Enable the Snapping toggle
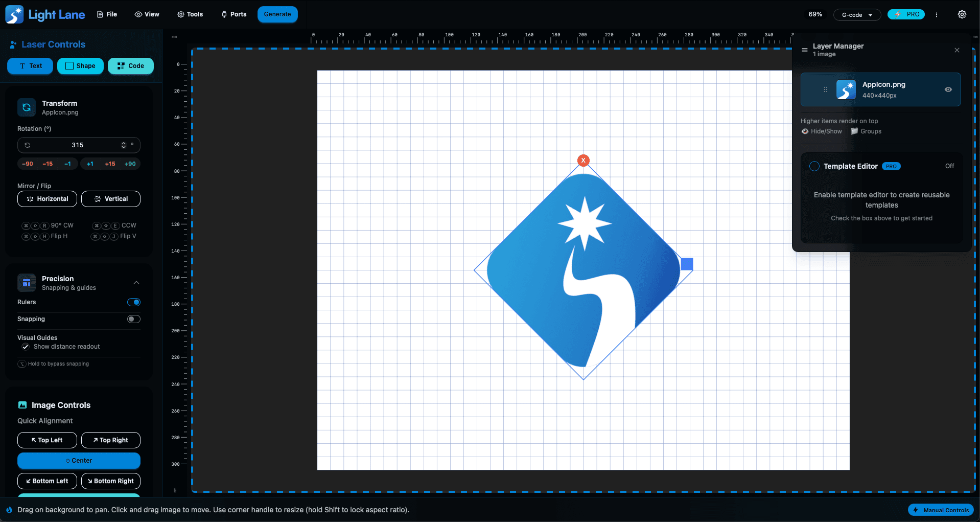Image resolution: width=980 pixels, height=522 pixels. point(133,319)
